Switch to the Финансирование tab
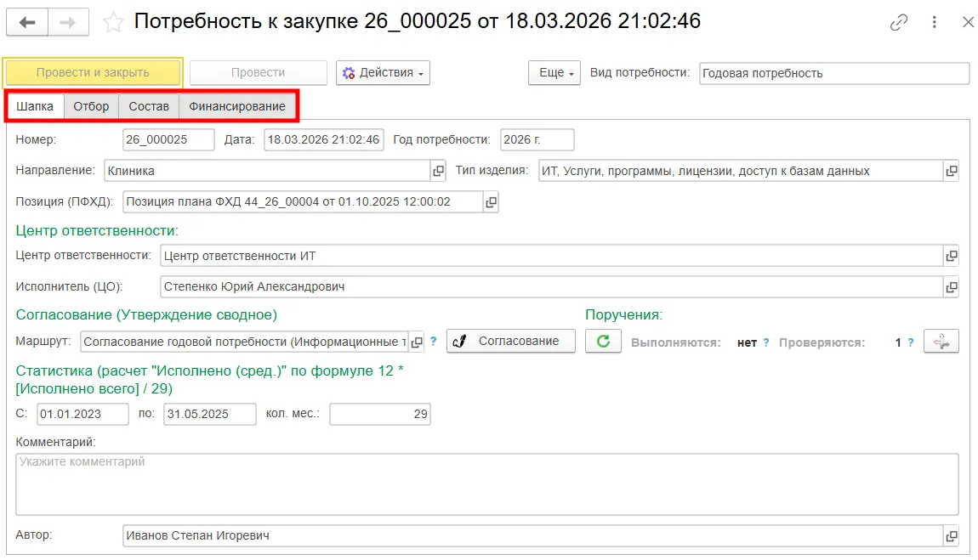Image resolution: width=978 pixels, height=560 pixels. coord(237,106)
